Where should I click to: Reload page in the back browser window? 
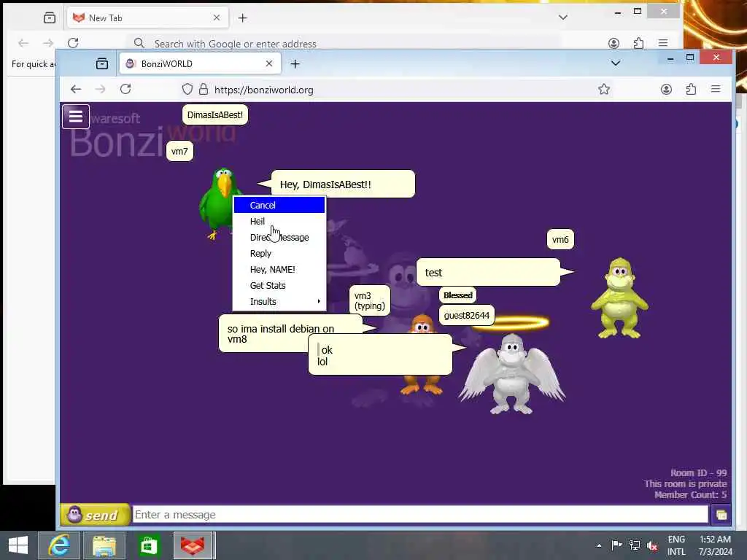point(73,43)
